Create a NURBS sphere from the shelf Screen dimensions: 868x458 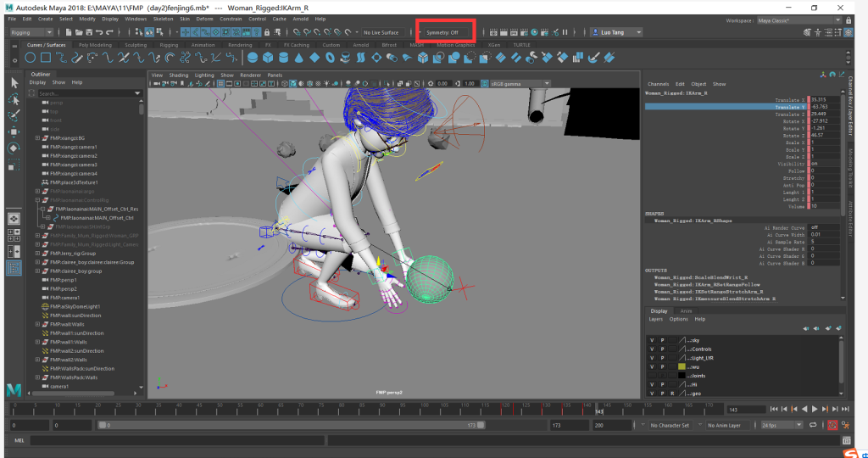[253, 57]
